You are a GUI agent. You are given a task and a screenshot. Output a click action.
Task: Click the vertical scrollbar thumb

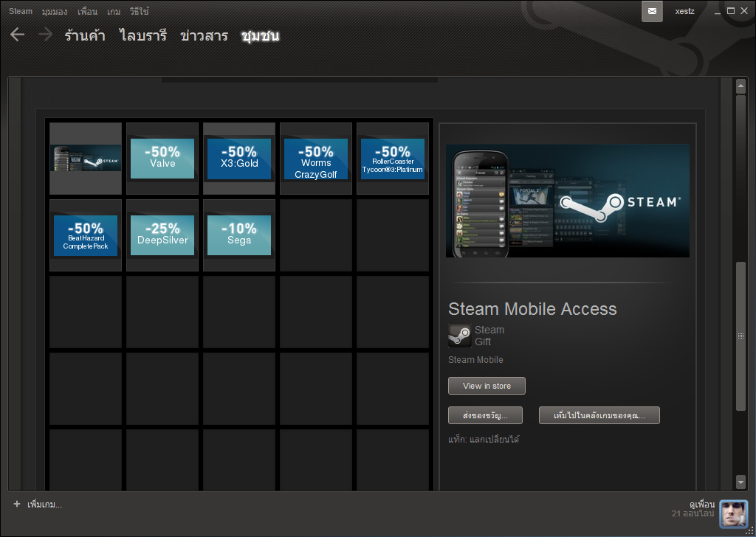click(741, 336)
